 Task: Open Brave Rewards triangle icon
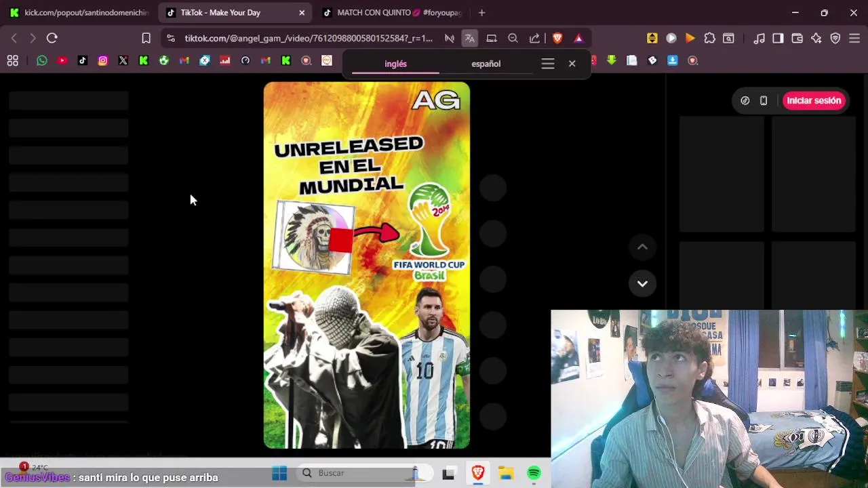tap(578, 38)
